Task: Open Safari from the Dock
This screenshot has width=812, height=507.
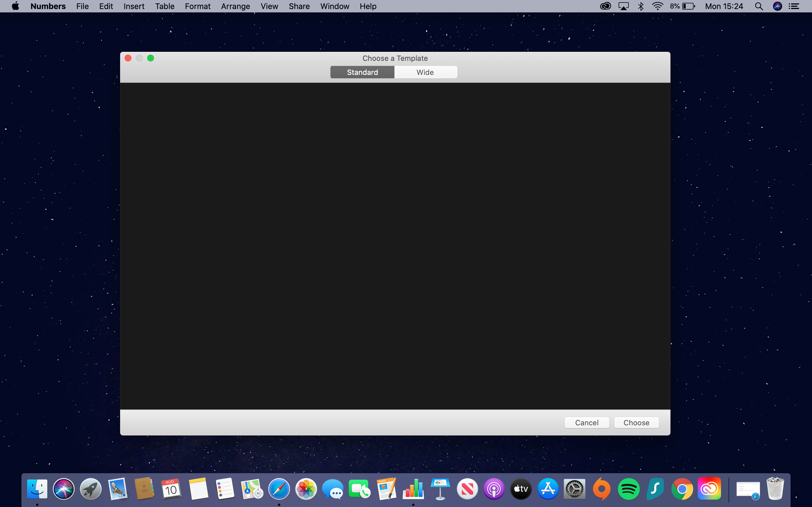Action: click(x=279, y=489)
